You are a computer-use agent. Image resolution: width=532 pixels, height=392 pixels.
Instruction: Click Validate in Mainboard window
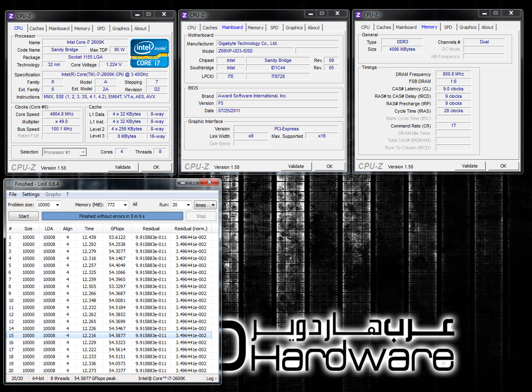[x=296, y=166]
